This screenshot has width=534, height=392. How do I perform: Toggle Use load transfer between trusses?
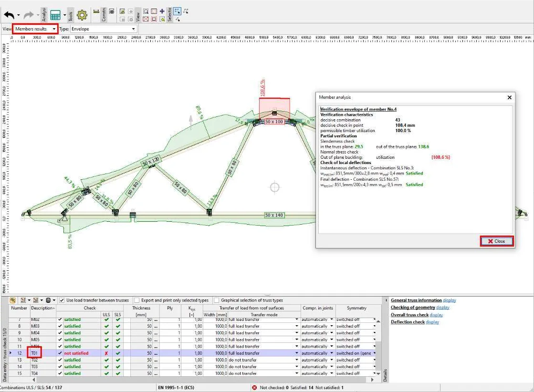click(x=62, y=300)
